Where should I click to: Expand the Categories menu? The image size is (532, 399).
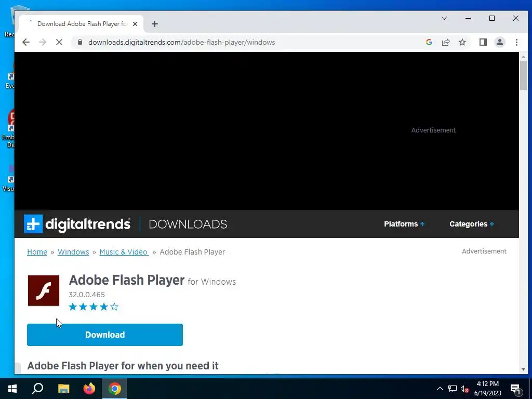(x=472, y=224)
